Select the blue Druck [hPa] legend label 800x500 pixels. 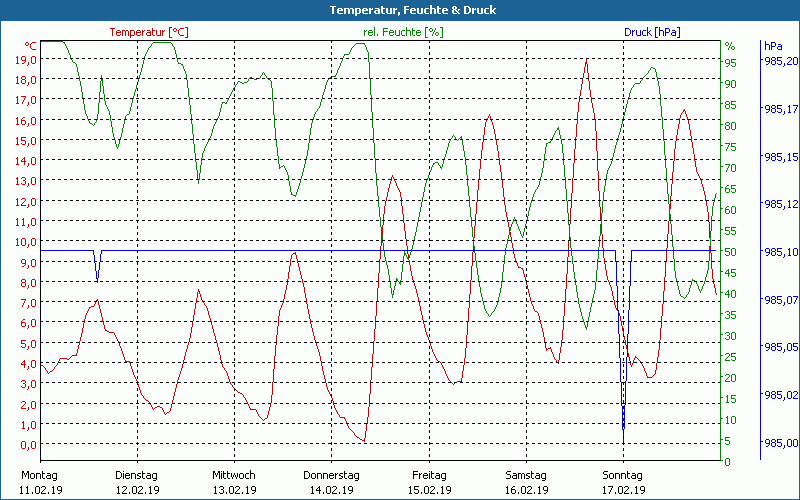pos(652,32)
